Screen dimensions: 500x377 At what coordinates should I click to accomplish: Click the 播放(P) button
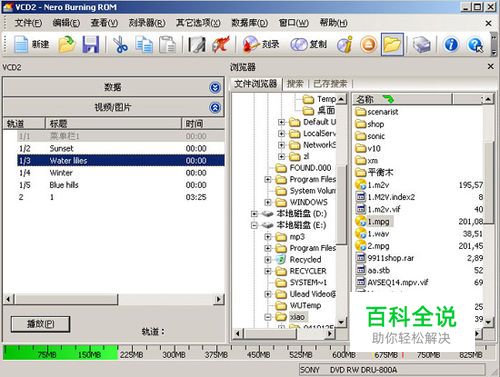click(40, 324)
